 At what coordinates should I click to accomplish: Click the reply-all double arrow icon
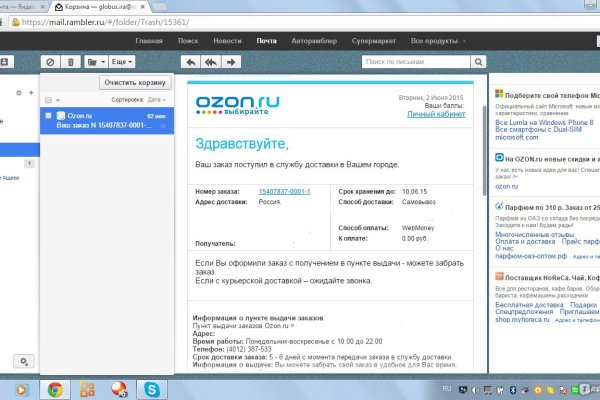point(210,62)
